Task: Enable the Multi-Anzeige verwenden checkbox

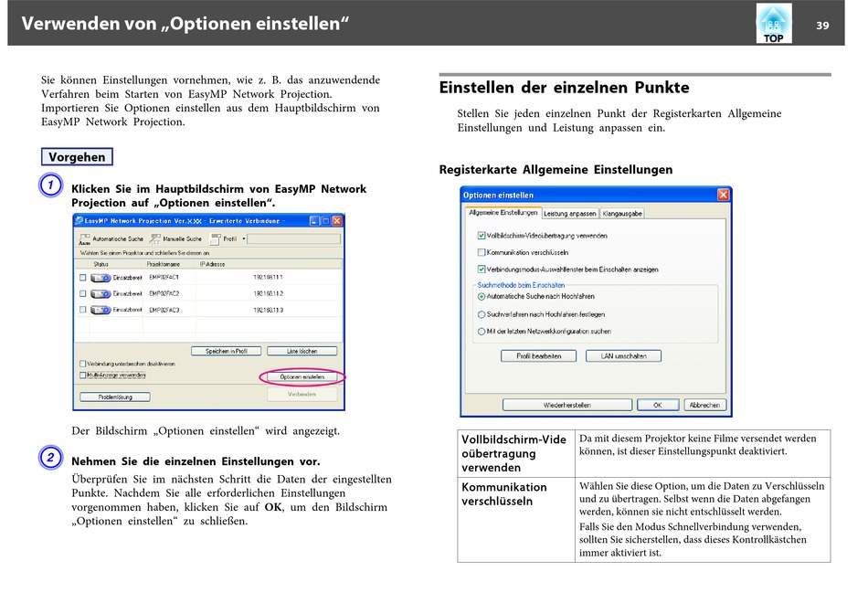Action: tap(82, 376)
